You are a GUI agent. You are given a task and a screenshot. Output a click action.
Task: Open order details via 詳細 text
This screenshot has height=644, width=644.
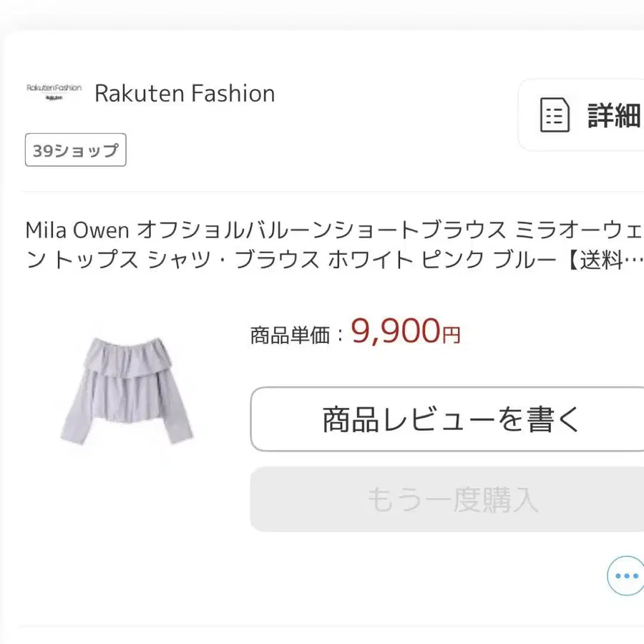pyautogui.click(x=615, y=115)
